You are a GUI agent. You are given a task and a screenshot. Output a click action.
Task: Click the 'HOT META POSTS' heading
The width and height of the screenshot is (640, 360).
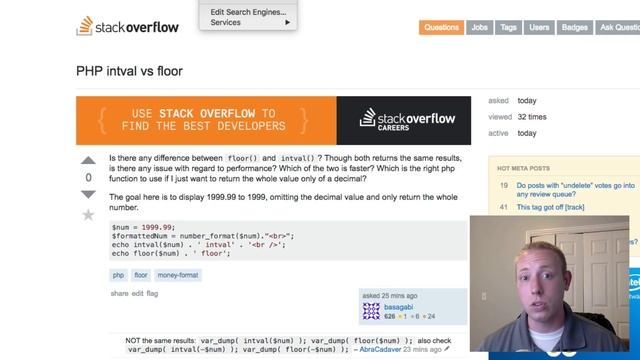coord(523,169)
